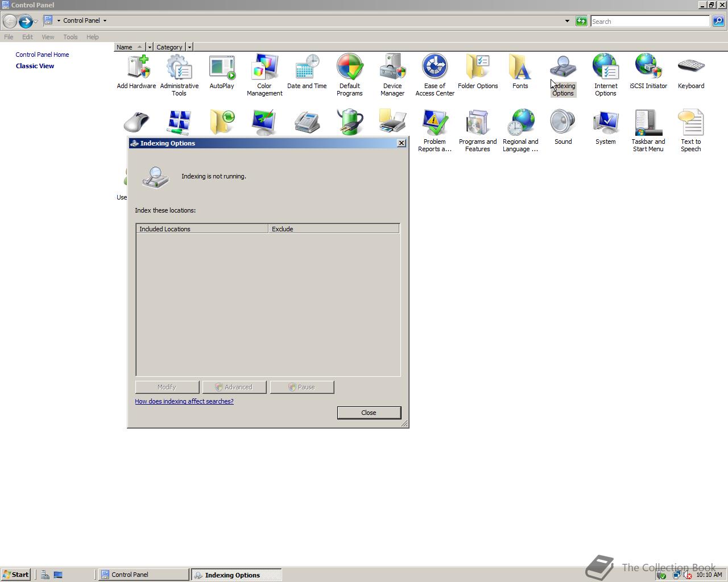This screenshot has height=582, width=728.
Task: Open the System applet
Action: click(x=606, y=128)
